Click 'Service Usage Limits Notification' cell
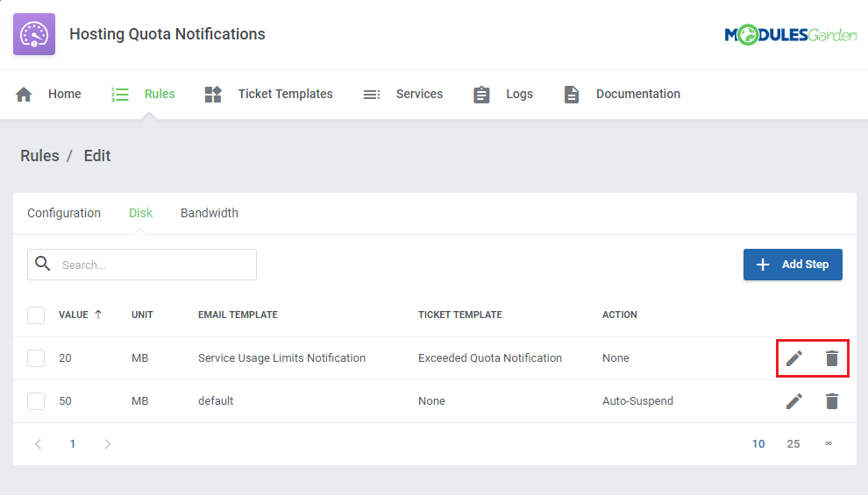This screenshot has width=868, height=495. 281,357
